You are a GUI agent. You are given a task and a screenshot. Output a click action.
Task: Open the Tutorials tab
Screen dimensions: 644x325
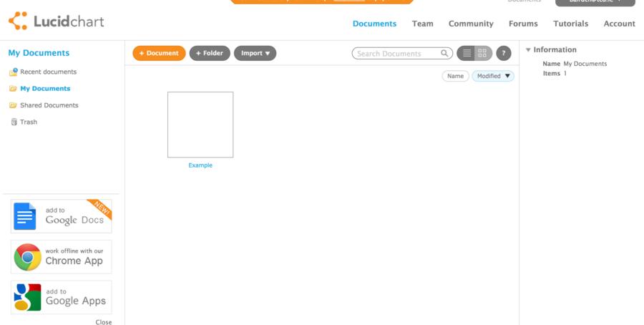coord(570,24)
